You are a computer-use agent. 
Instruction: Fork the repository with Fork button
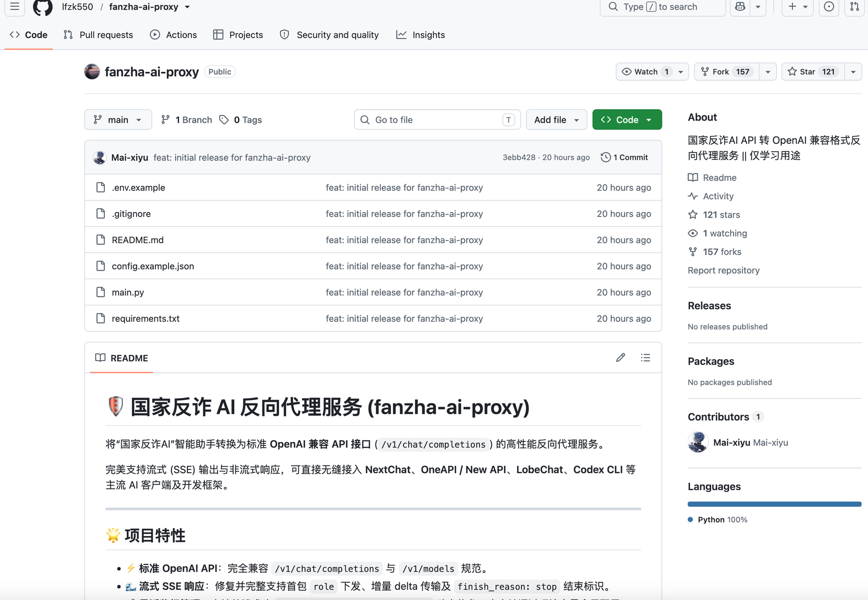coord(726,72)
